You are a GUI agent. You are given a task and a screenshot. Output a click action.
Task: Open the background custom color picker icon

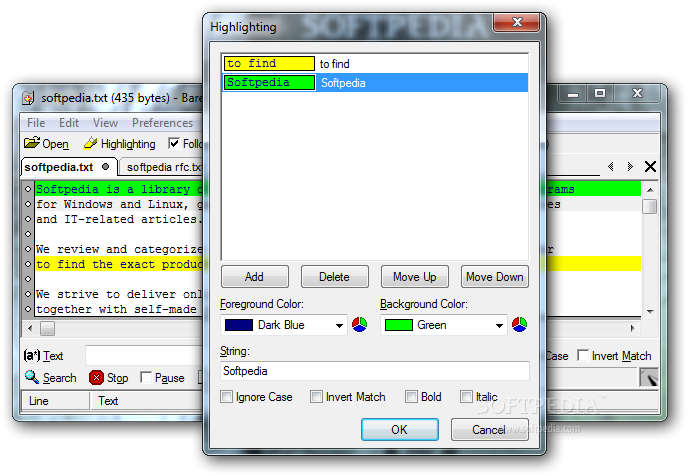coord(520,325)
